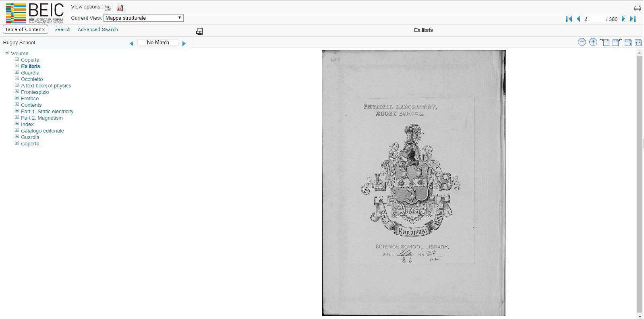This screenshot has height=319, width=644.
Task: Open the first Coperta entry
Action: pyautogui.click(x=30, y=60)
